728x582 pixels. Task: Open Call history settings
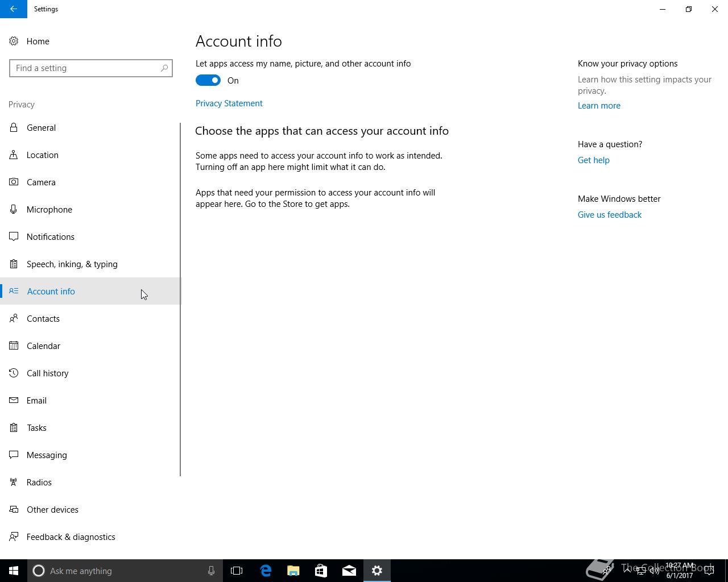click(x=91, y=373)
